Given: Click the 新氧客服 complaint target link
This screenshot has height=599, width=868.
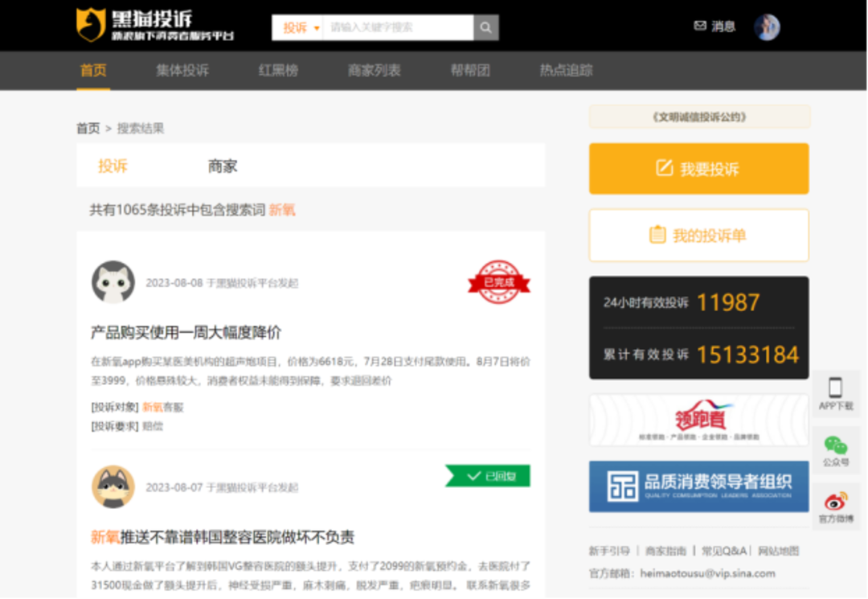Looking at the screenshot, I should coord(162,408).
